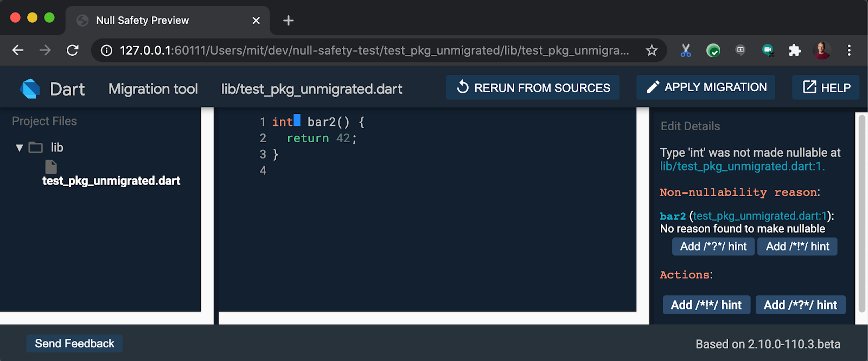Click the site information icon
Viewport: 868px width, 361px height.
pyautogui.click(x=107, y=50)
